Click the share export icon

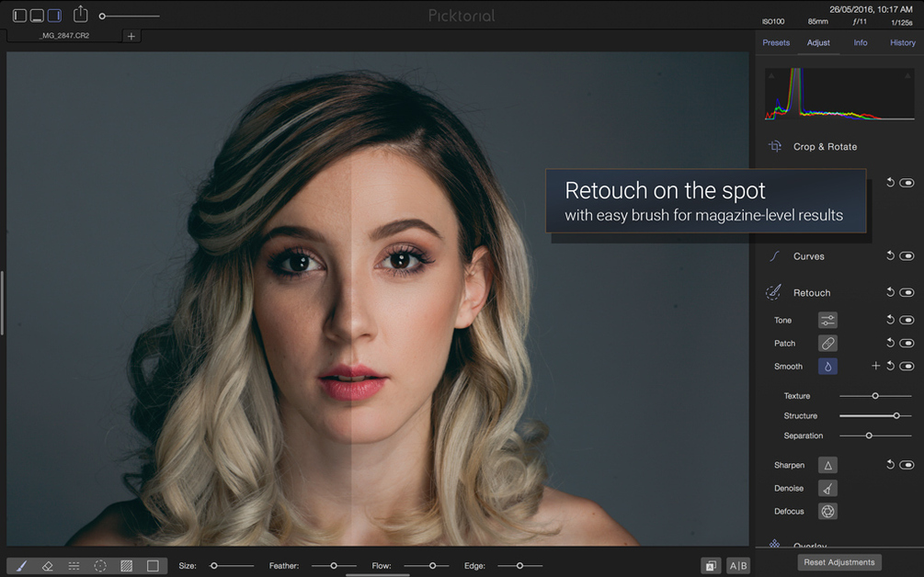pos(80,14)
